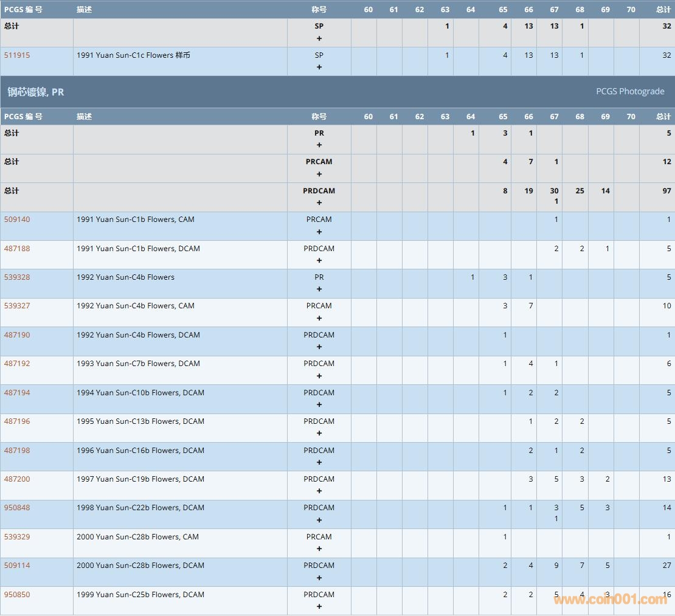Click the 称号 column header in top table

click(x=319, y=10)
